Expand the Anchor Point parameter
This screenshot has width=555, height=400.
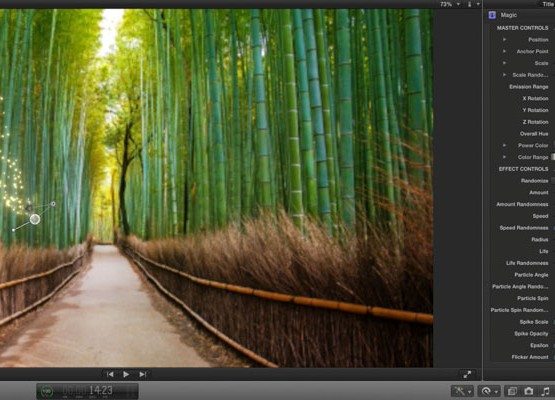pos(504,51)
